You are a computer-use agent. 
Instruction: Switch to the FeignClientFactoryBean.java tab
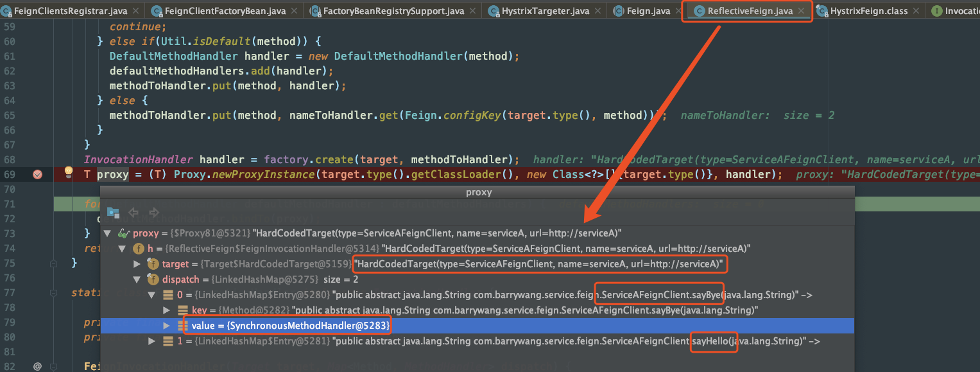[225, 12]
